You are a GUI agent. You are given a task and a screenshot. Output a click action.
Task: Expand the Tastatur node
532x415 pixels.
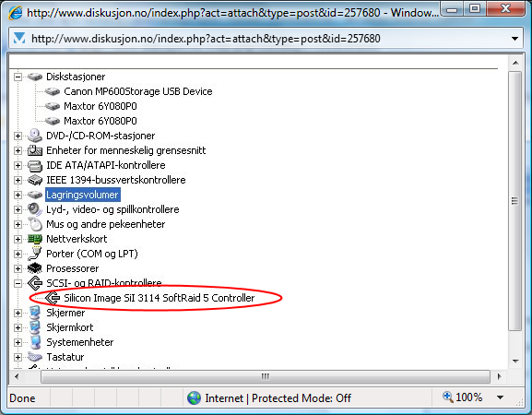(x=18, y=357)
